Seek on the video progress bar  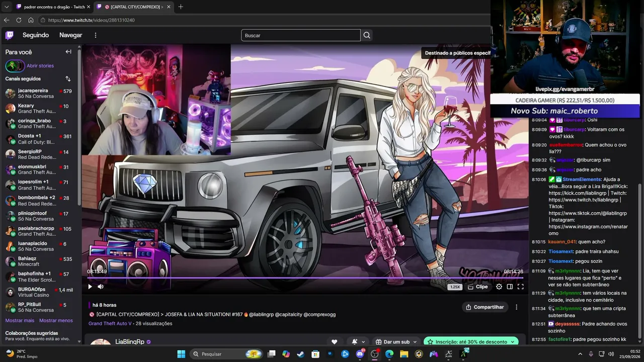pyautogui.click(x=305, y=278)
